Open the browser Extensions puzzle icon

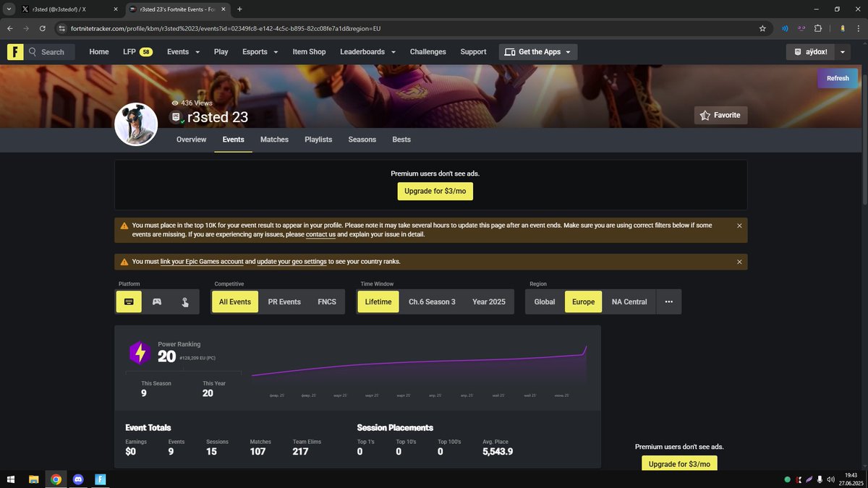coord(818,28)
